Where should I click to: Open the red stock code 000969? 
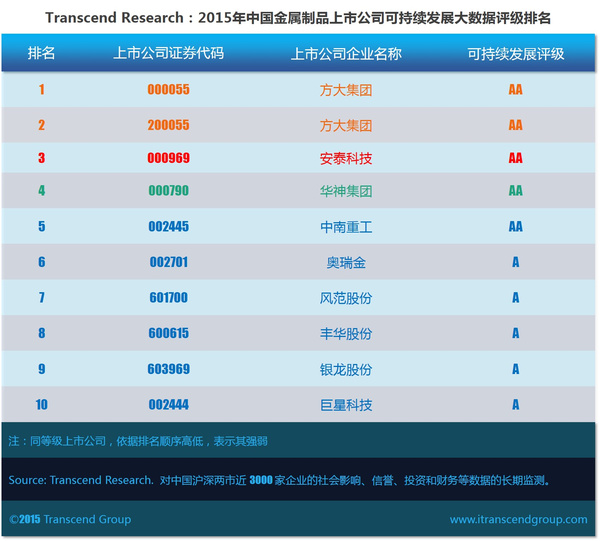tap(168, 158)
